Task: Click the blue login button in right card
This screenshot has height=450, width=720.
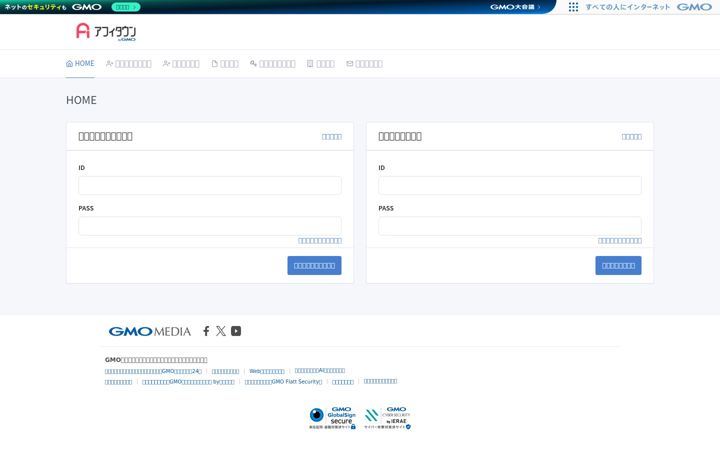Action: 619,265
